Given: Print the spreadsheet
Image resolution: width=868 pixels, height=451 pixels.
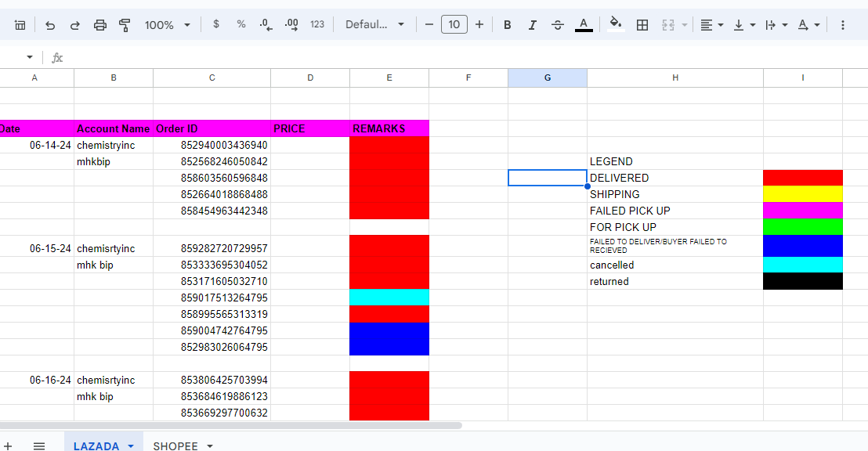Looking at the screenshot, I should click(x=99, y=25).
